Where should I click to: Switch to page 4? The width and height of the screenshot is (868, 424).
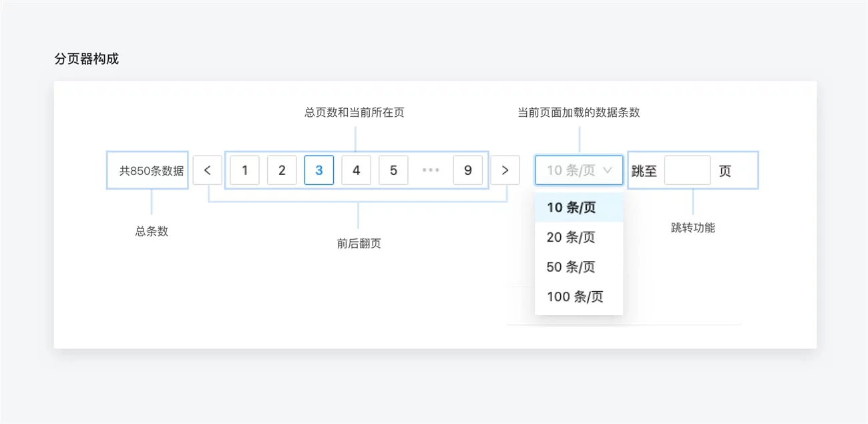pos(357,170)
